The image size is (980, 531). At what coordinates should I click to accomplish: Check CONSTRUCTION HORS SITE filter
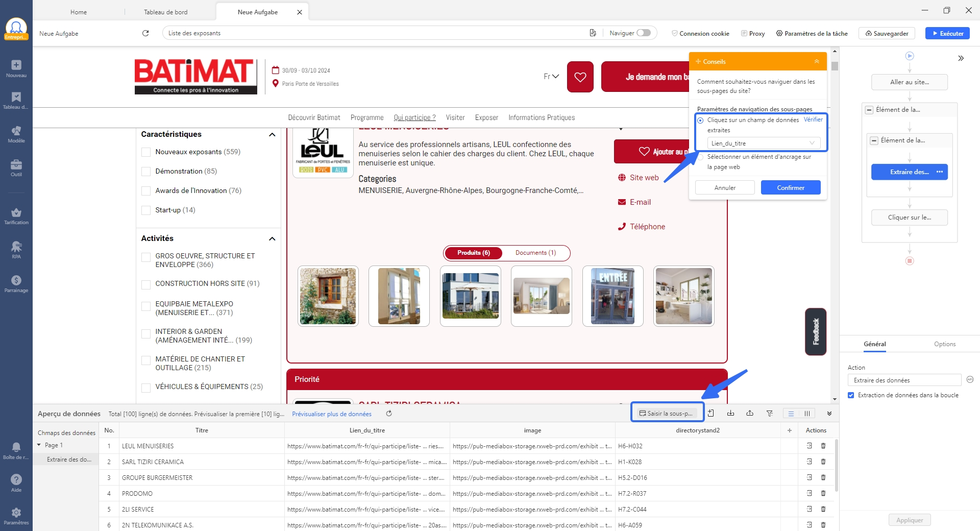click(x=146, y=284)
